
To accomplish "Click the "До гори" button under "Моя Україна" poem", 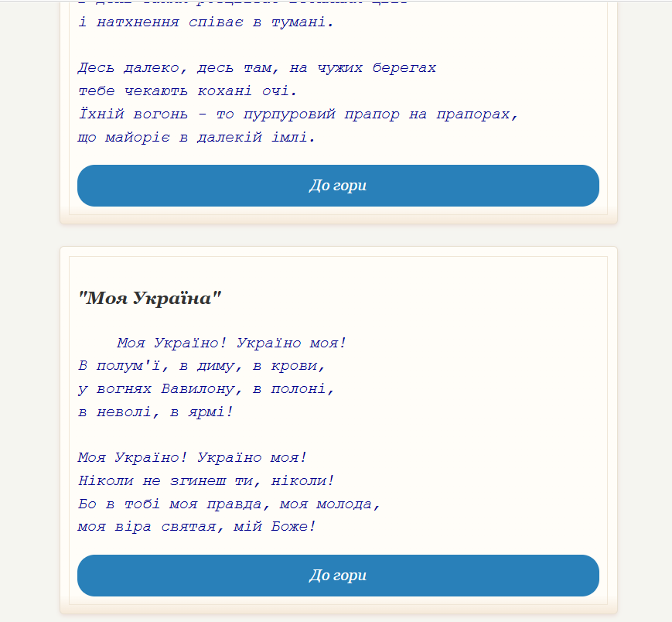I will (x=338, y=576).
